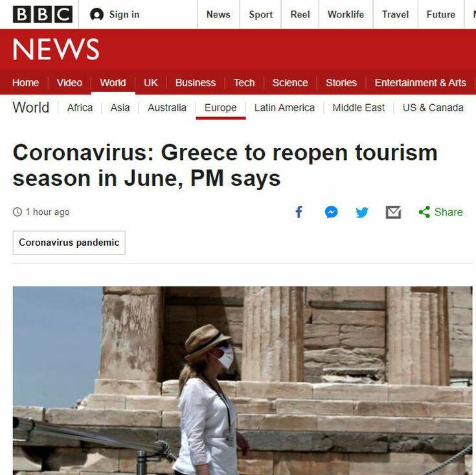Screen dimensions: 476x475
Task: Share article via Messenger icon
Action: (331, 212)
